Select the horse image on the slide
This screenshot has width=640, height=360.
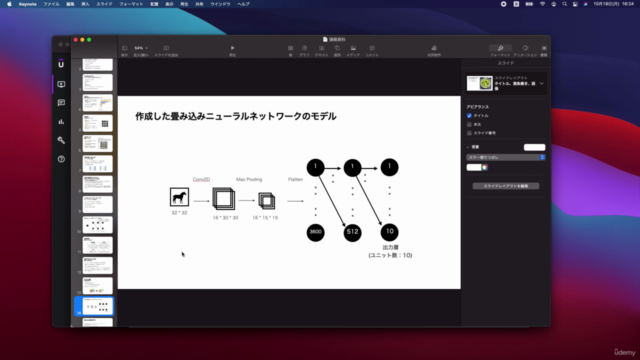click(x=179, y=197)
